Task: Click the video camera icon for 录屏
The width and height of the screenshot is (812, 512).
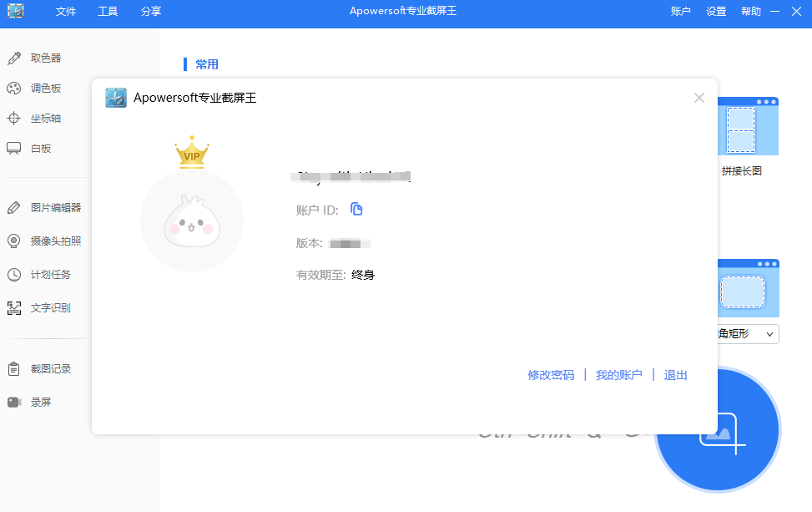Action: tap(14, 402)
